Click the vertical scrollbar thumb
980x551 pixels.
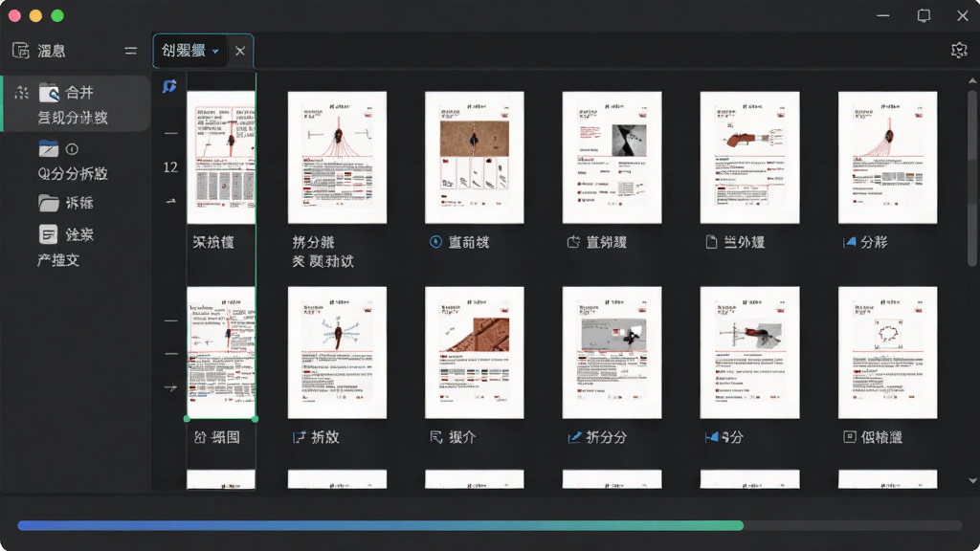pyautogui.click(x=972, y=179)
